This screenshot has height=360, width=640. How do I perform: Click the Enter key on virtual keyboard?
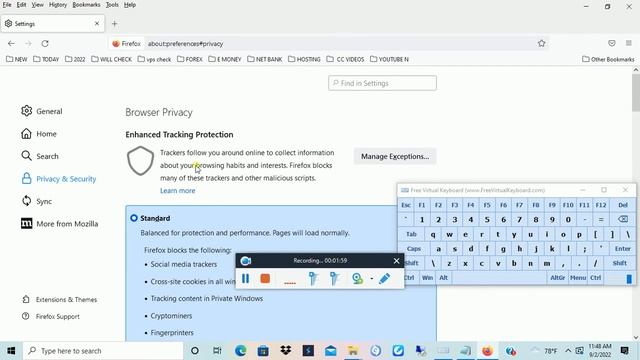tap(622, 249)
